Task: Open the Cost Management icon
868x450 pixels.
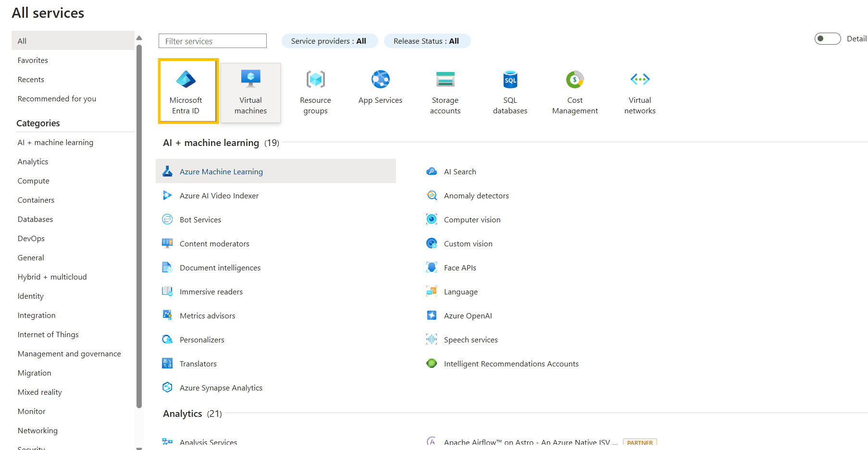Action: (575, 79)
